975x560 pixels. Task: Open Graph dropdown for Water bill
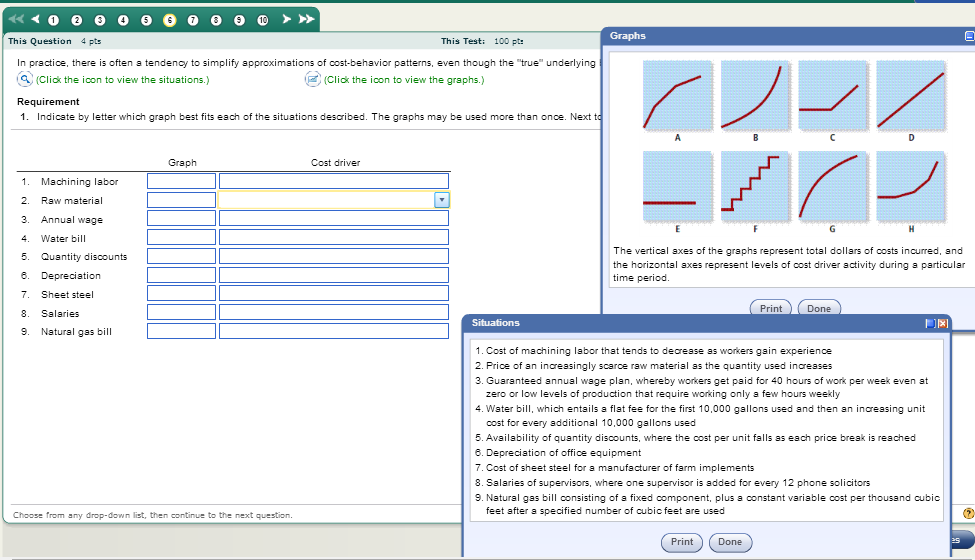(182, 237)
